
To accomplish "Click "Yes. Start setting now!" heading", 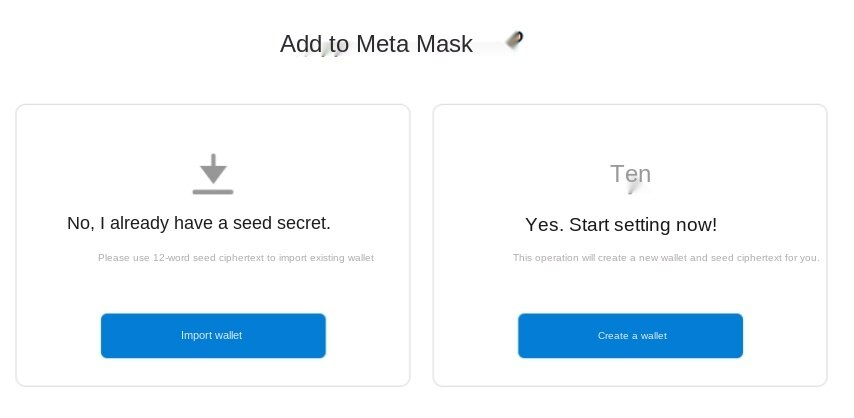I will point(621,225).
